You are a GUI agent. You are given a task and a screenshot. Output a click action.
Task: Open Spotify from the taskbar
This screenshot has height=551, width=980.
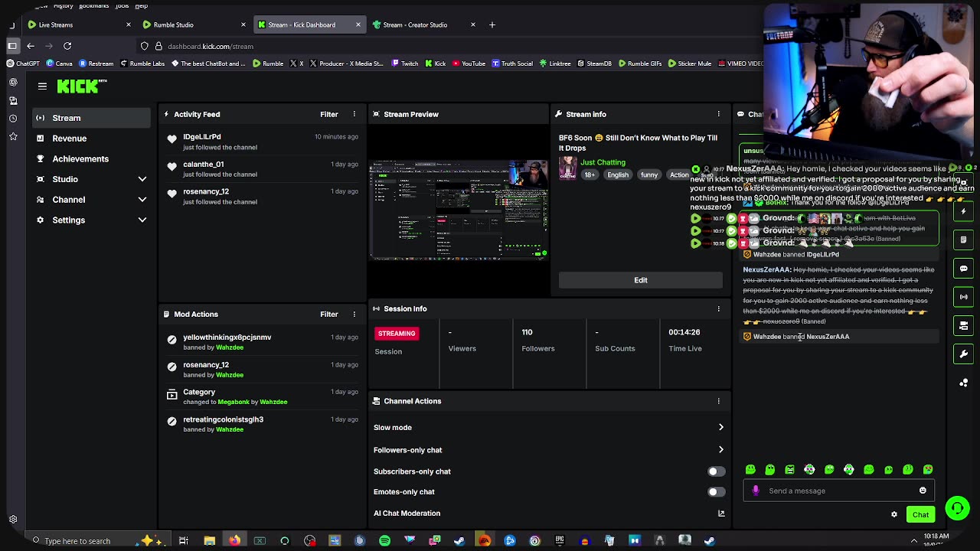(x=384, y=541)
